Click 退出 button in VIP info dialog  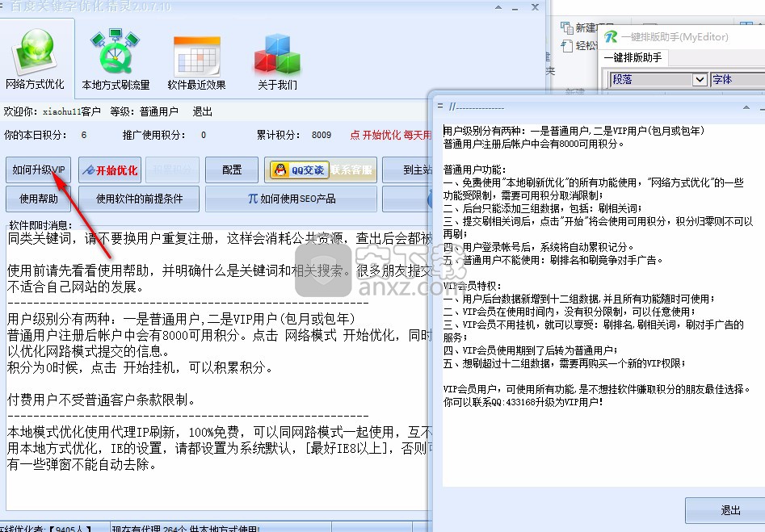coord(725,510)
